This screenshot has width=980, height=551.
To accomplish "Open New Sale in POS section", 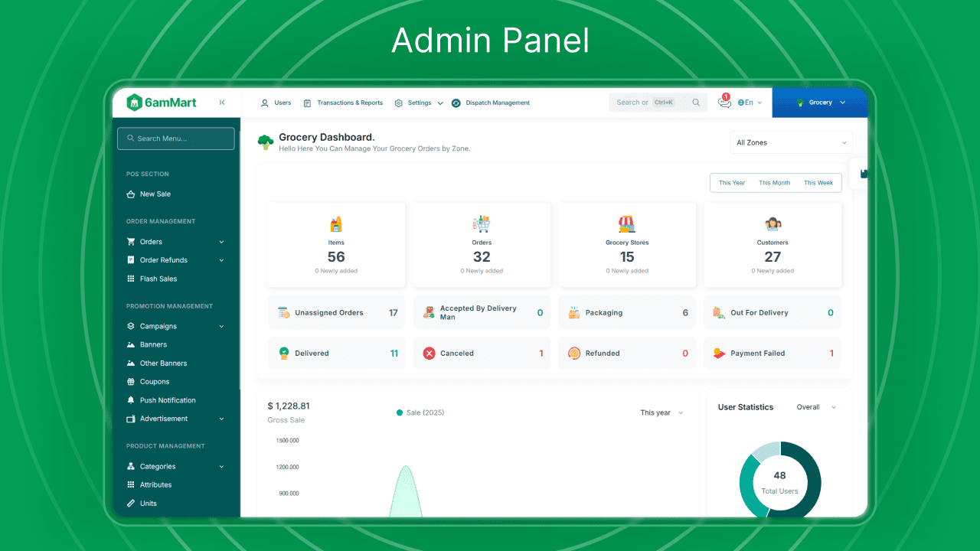I will [155, 194].
